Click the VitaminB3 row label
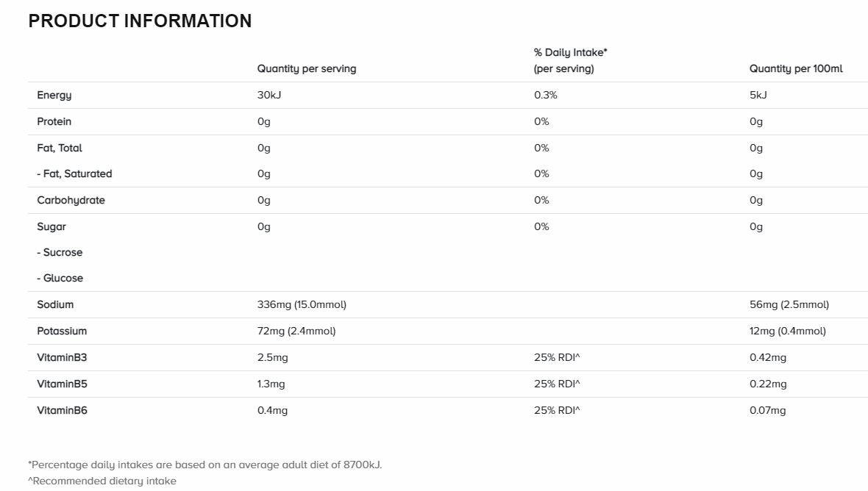This screenshot has width=868, height=491. [x=62, y=358]
